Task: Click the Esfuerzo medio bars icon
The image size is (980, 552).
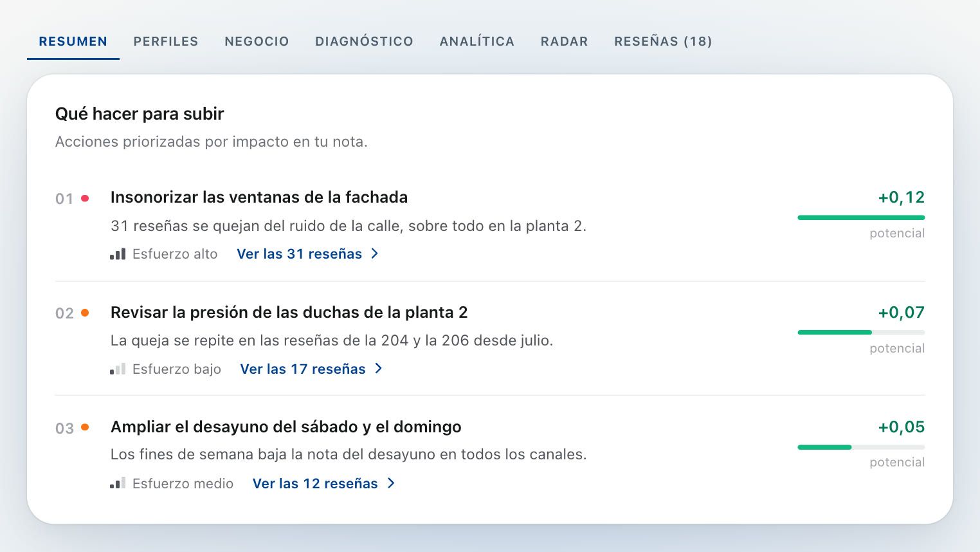Action: point(118,484)
